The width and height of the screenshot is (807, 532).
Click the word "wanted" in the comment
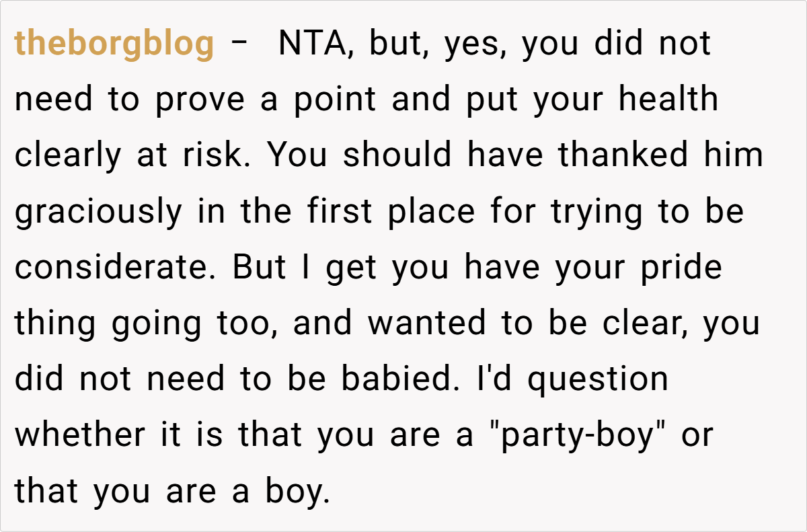pyautogui.click(x=426, y=324)
